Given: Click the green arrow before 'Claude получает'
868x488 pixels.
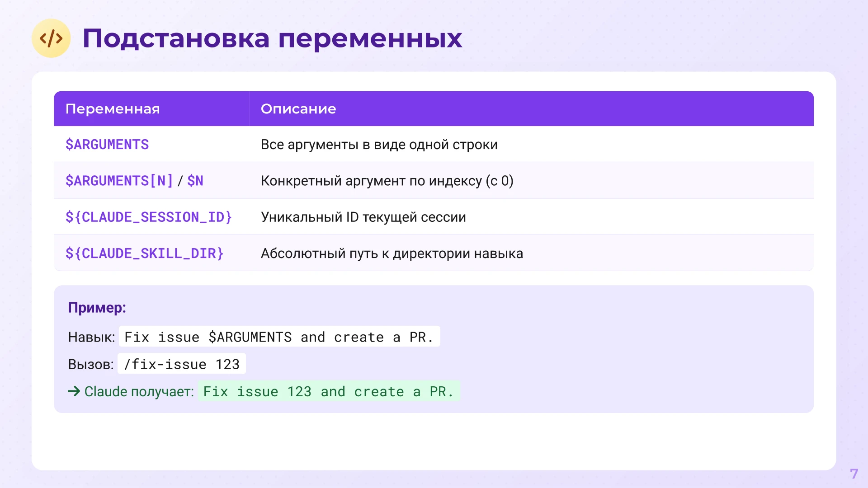Looking at the screenshot, I should (x=74, y=391).
